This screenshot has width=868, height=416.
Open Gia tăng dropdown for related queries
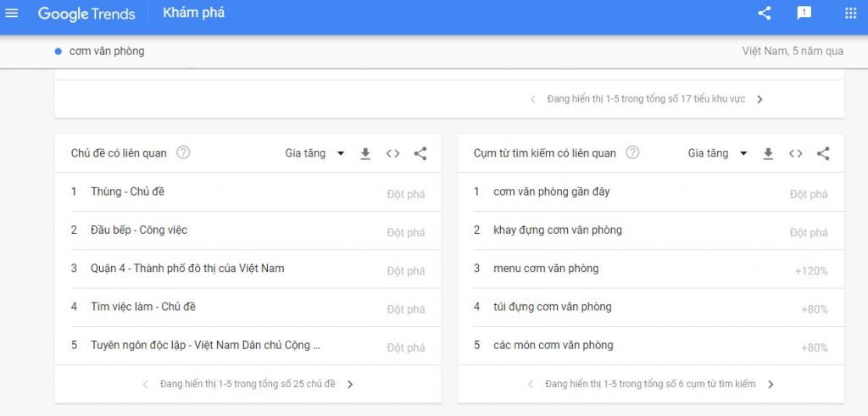click(717, 153)
